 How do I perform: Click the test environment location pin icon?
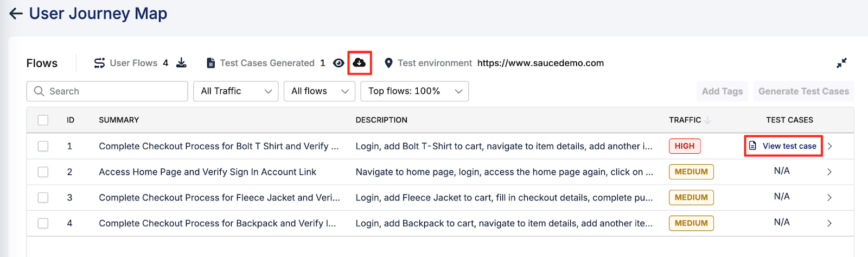click(x=388, y=63)
